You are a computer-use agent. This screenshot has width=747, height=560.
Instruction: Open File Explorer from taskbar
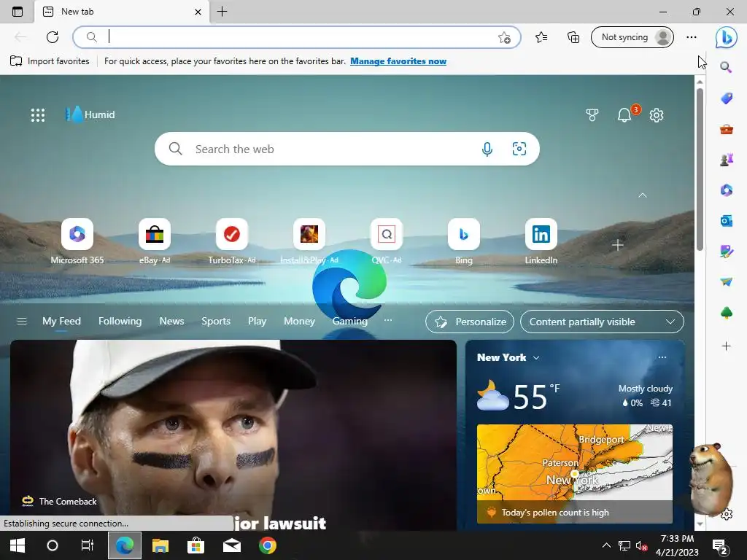pyautogui.click(x=160, y=545)
